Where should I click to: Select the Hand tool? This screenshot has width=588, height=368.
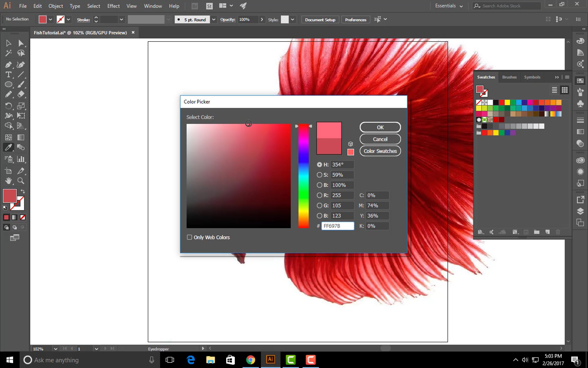coord(8,181)
